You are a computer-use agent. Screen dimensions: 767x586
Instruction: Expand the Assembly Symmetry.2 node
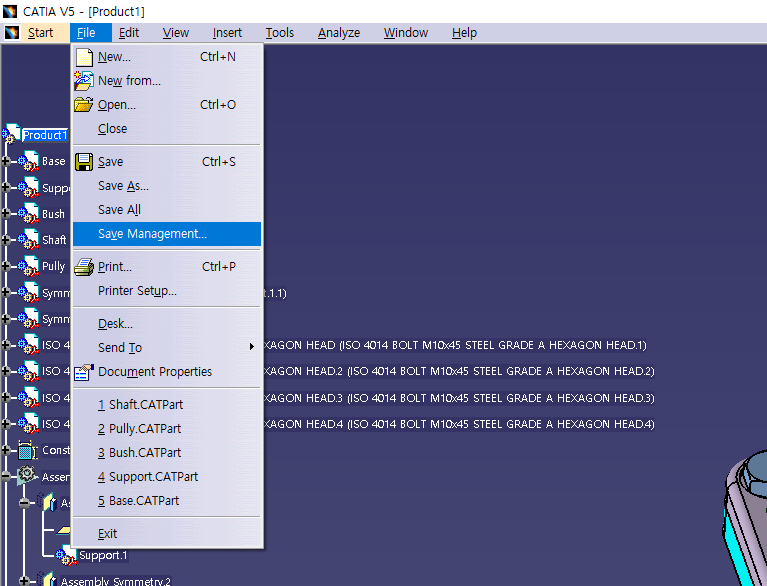coord(24,581)
